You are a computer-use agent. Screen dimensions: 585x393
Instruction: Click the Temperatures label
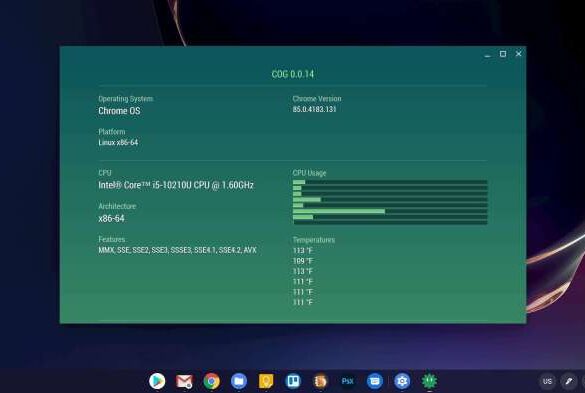(314, 240)
